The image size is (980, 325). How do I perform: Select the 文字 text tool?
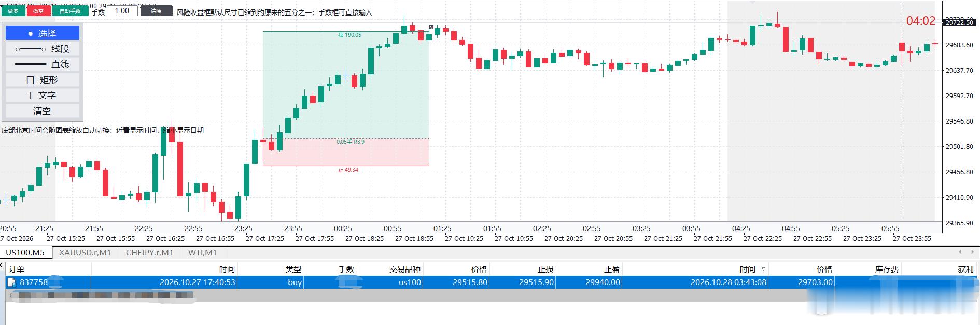click(43, 96)
